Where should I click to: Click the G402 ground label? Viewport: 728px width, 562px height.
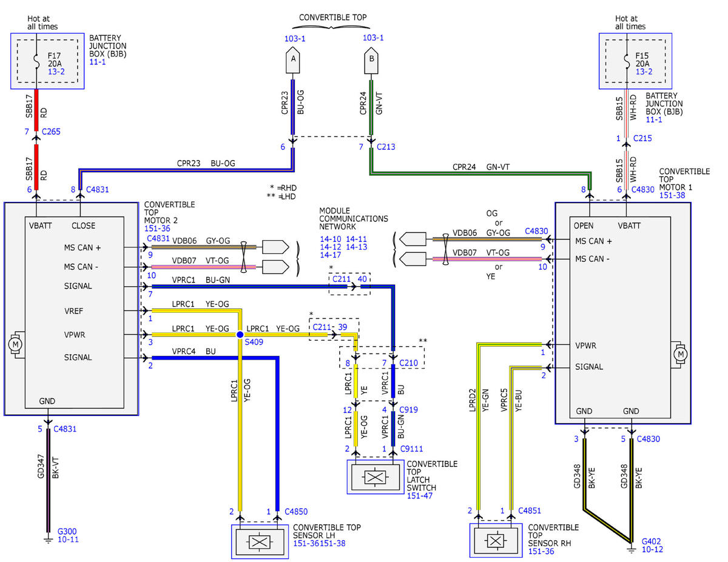point(652,541)
